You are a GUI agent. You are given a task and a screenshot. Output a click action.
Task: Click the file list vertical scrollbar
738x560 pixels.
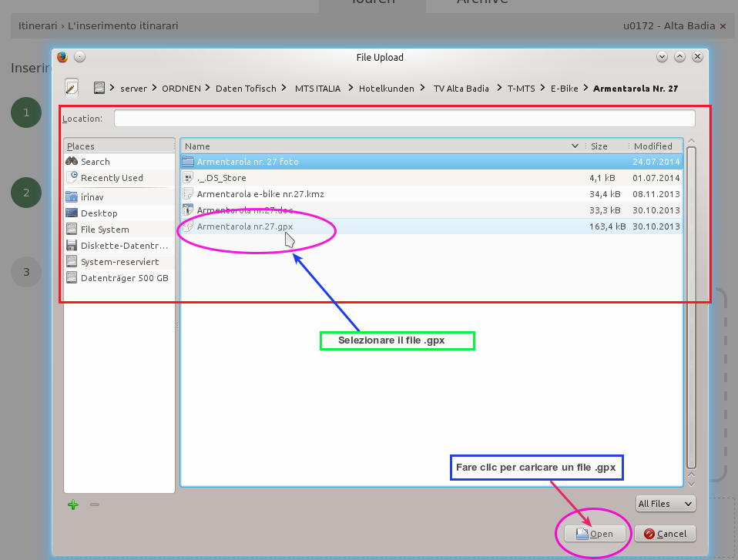point(691,308)
